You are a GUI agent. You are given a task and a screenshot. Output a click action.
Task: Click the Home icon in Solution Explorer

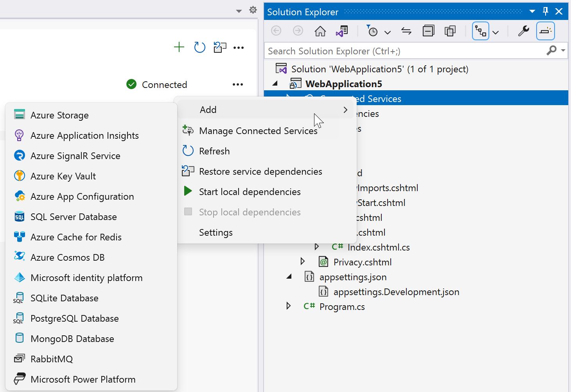click(320, 31)
